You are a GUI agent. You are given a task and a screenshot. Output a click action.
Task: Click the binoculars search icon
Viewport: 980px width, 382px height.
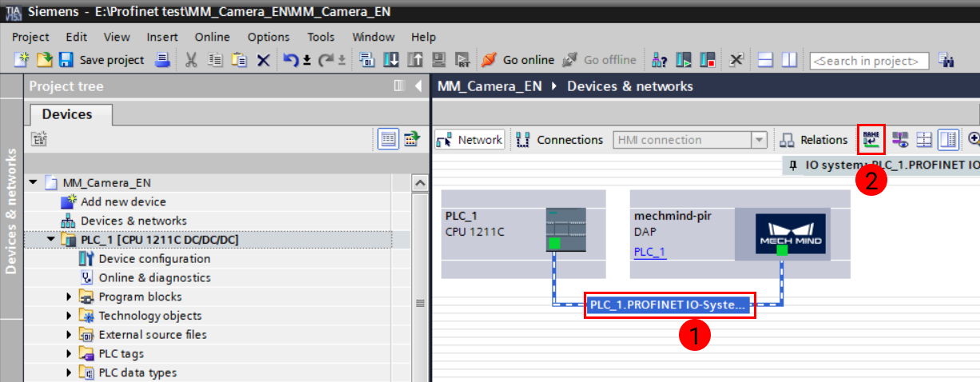point(946,60)
